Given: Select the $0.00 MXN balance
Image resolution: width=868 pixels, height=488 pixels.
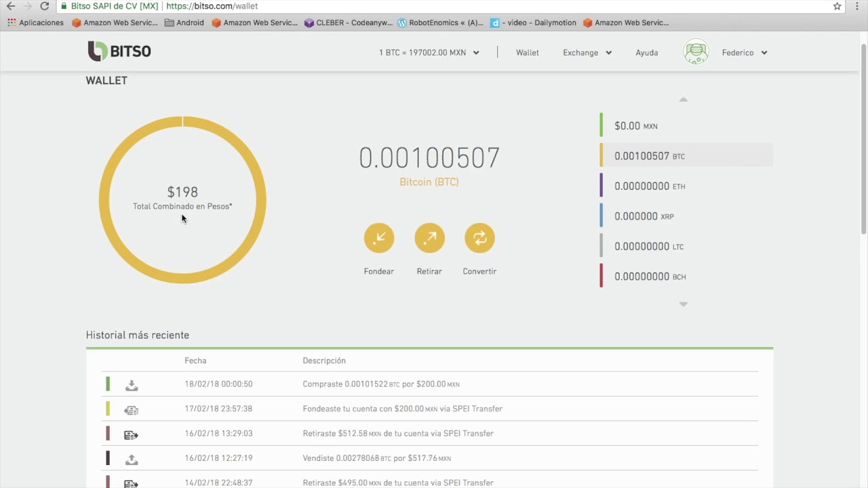Looking at the screenshot, I should pyautogui.click(x=686, y=125).
